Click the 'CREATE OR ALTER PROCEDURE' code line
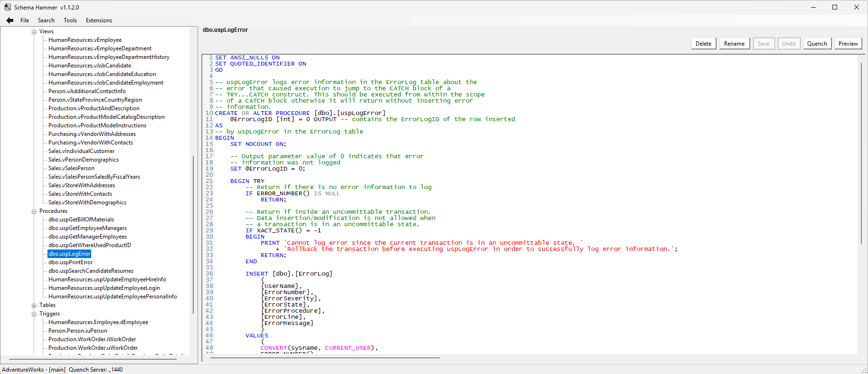 (x=300, y=113)
